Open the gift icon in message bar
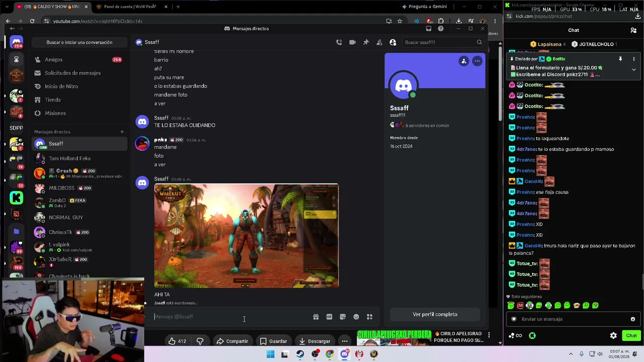Image resolution: width=644 pixels, height=362 pixels. coord(316,317)
